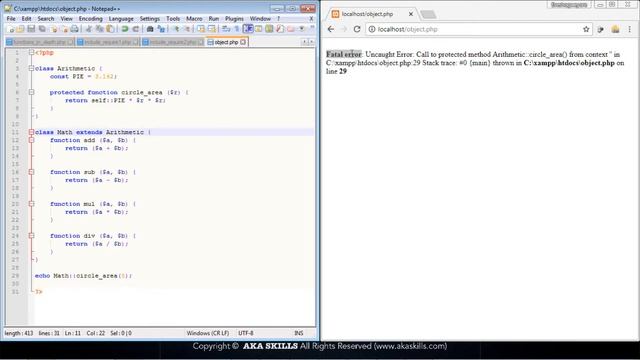Toggle the highlighted Indent Guide button
The height and width of the screenshot is (360, 640).
click(x=248, y=29)
